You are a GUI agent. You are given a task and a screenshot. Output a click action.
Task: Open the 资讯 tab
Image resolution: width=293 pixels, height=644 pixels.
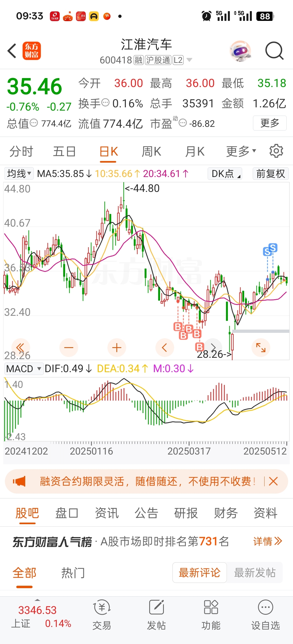(x=107, y=513)
